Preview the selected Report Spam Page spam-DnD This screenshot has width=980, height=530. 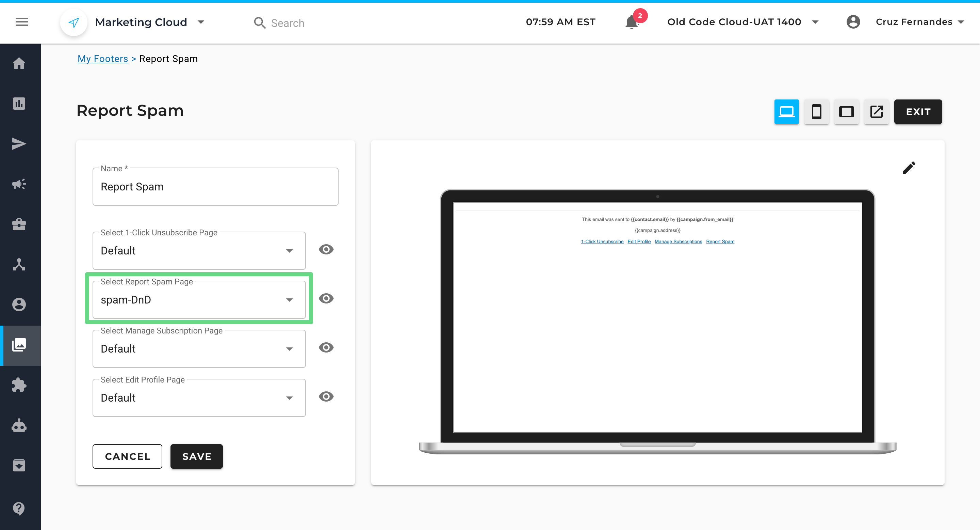(326, 298)
